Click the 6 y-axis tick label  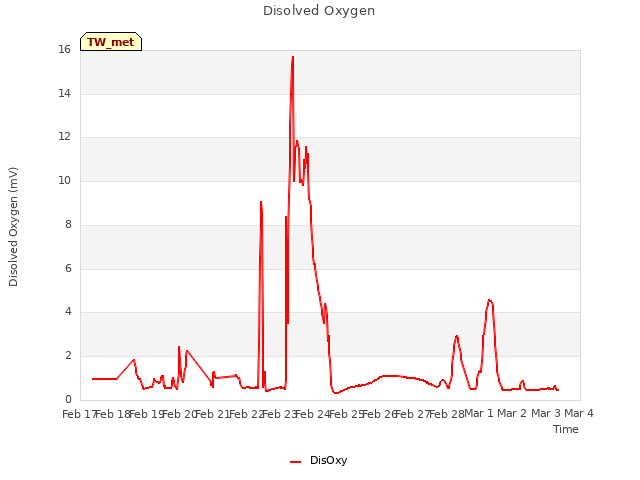pyautogui.click(x=68, y=268)
